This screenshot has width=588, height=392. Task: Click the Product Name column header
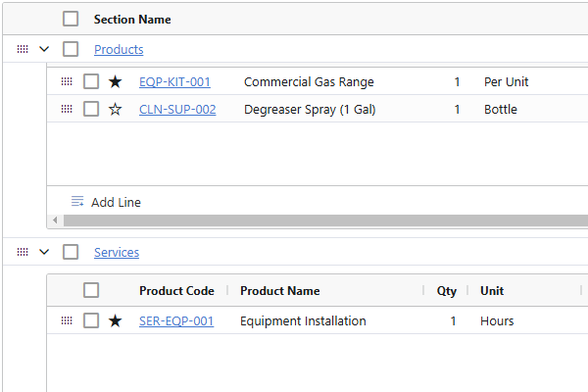click(x=280, y=291)
